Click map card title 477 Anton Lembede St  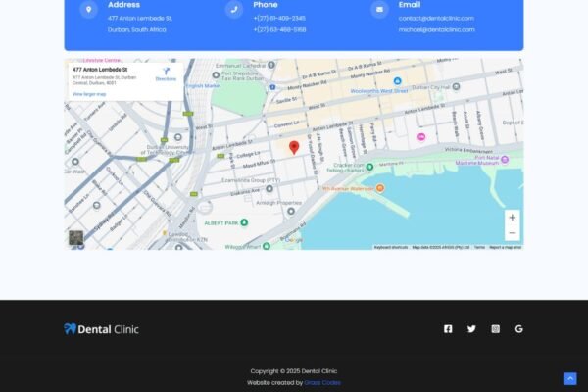click(100, 70)
